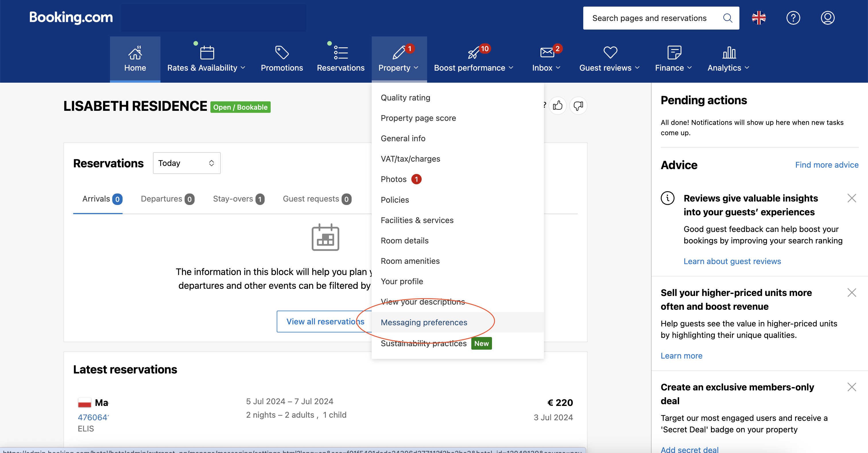868x453 pixels.
Task: Click Find more advice link
Action: click(827, 165)
